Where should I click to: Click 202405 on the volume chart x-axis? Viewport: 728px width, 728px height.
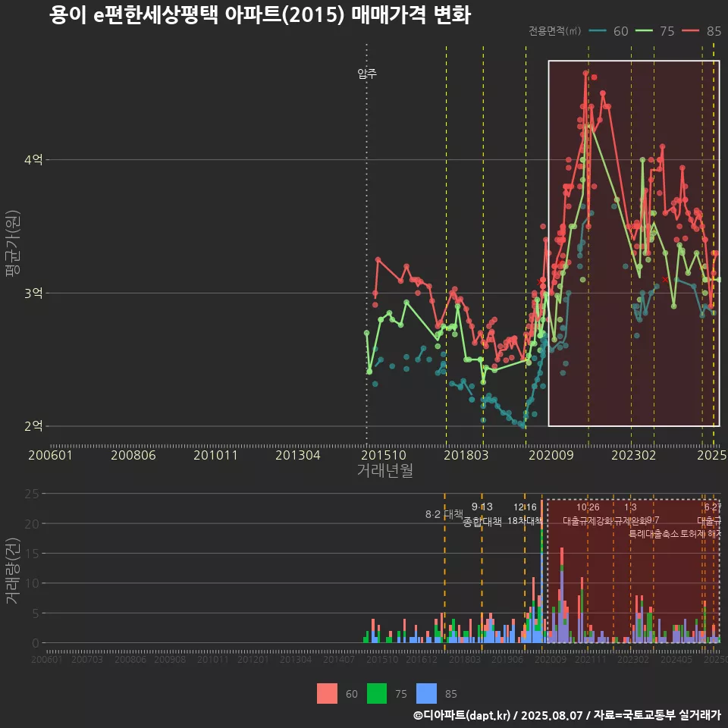676,659
